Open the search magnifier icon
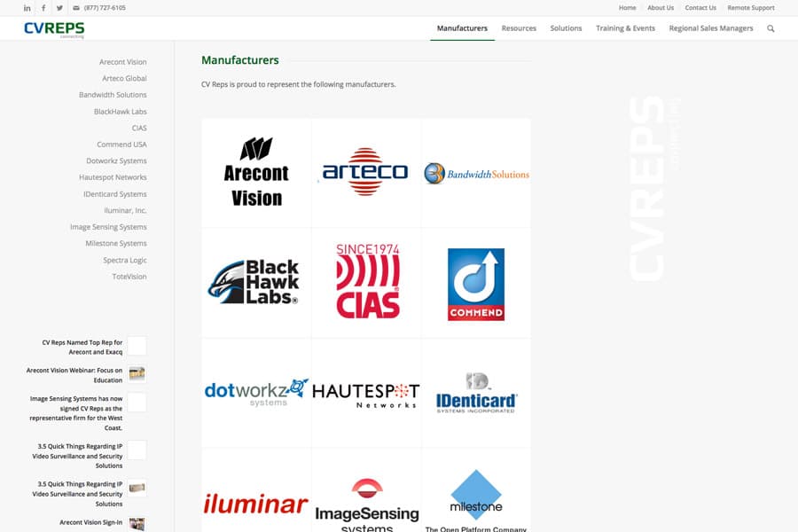This screenshot has width=798, height=532. (x=771, y=28)
